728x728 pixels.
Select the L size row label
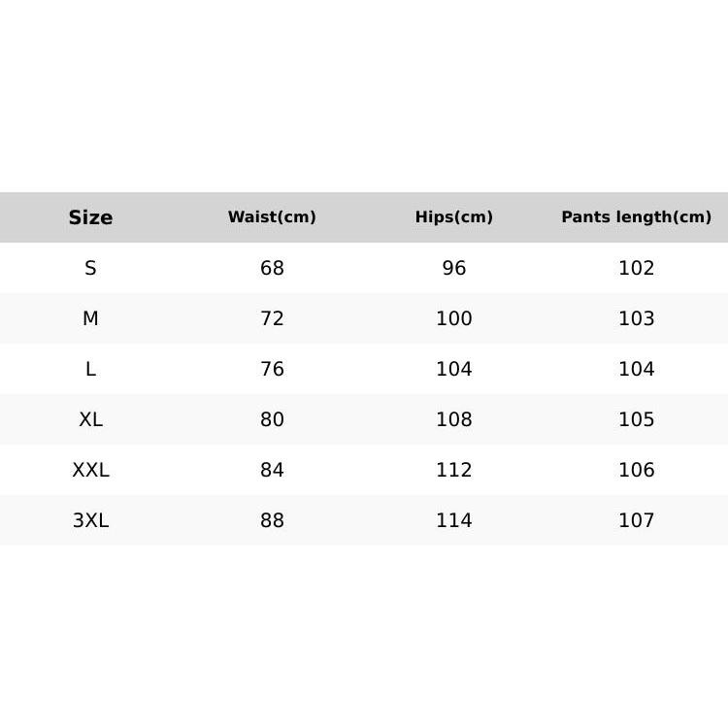[90, 369]
